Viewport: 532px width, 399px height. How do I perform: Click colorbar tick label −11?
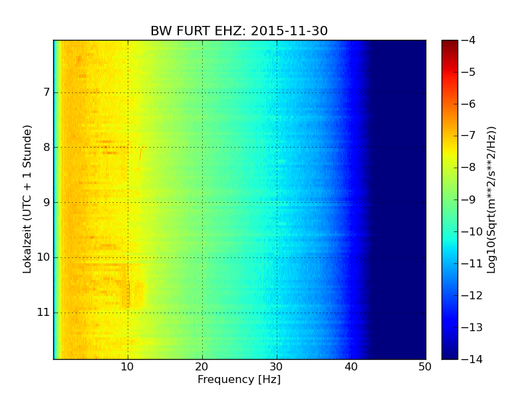coord(471,263)
